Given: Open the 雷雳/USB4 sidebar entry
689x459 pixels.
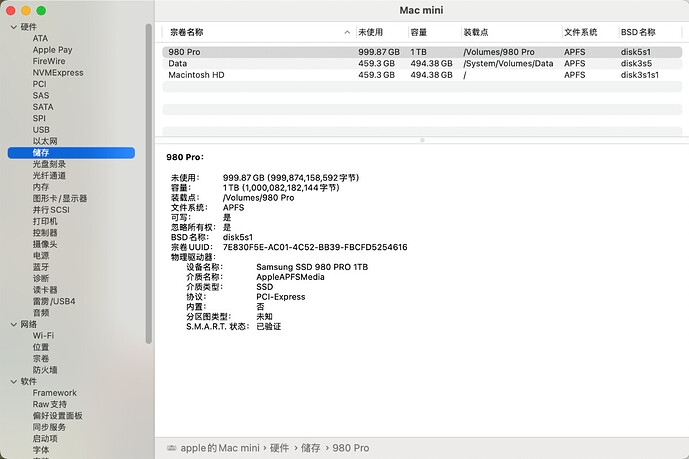Looking at the screenshot, I should click(x=54, y=301).
